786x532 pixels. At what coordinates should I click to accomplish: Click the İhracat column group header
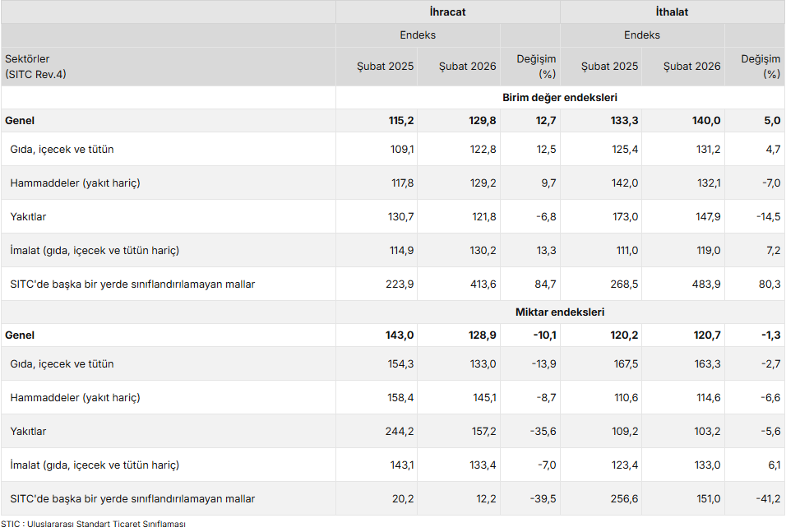[447, 12]
